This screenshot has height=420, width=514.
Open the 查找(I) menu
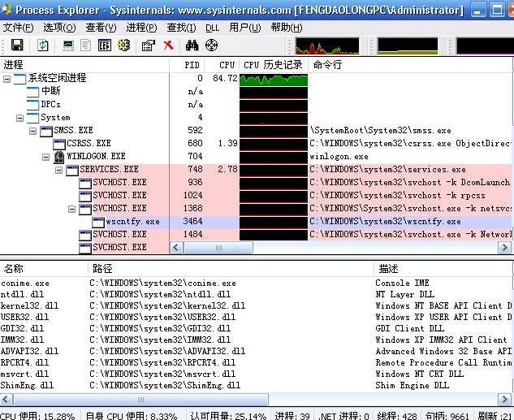click(x=181, y=28)
